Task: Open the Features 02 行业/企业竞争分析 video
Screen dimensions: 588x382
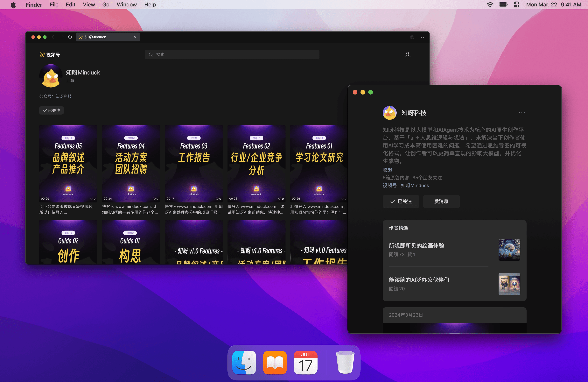Action: (256, 164)
